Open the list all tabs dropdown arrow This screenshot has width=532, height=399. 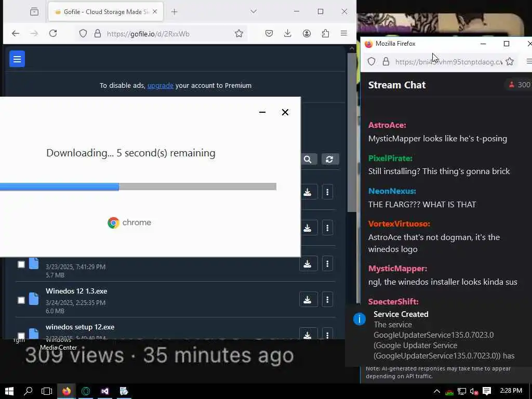[x=254, y=11]
